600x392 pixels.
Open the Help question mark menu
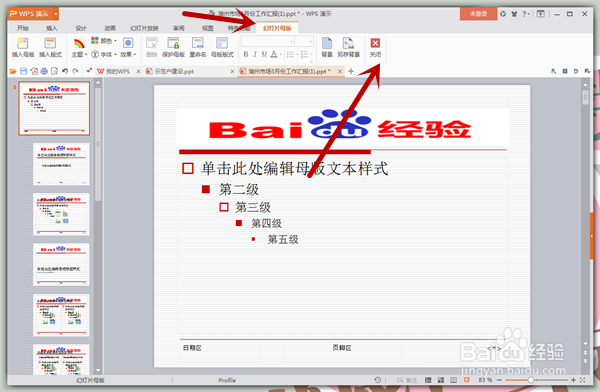pos(526,14)
